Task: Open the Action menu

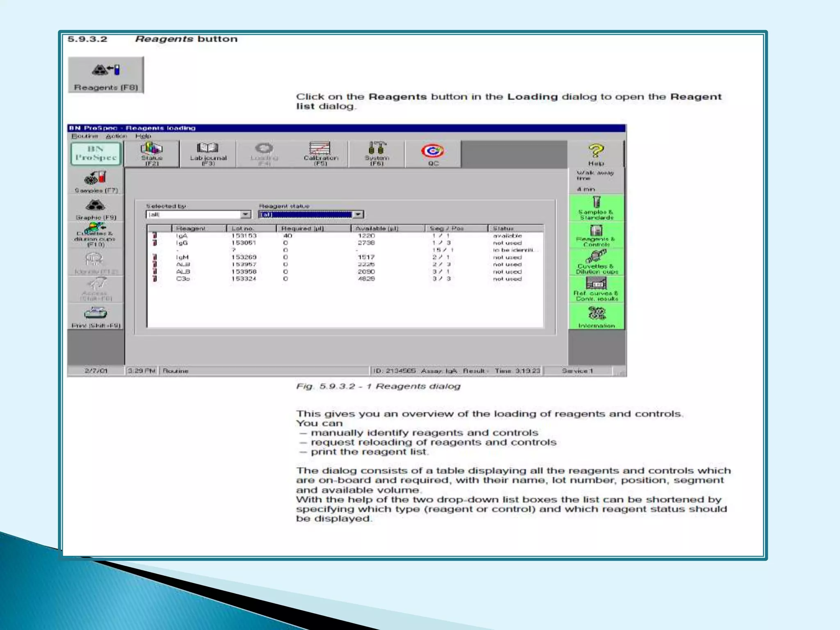Action: click(116, 136)
